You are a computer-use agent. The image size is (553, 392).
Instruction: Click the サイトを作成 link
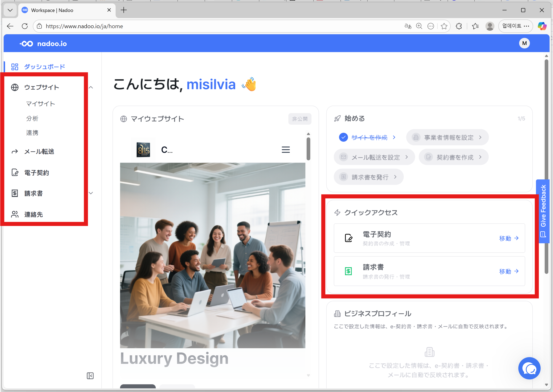(369, 137)
